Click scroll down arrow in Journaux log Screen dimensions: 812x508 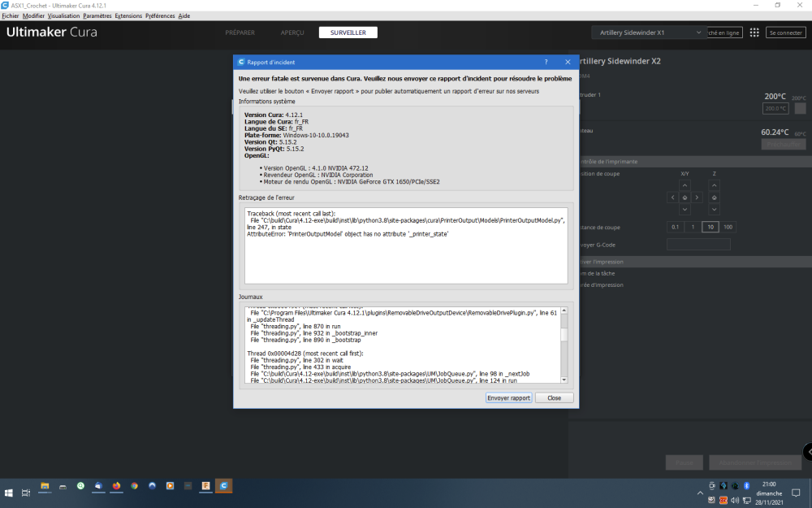click(564, 380)
